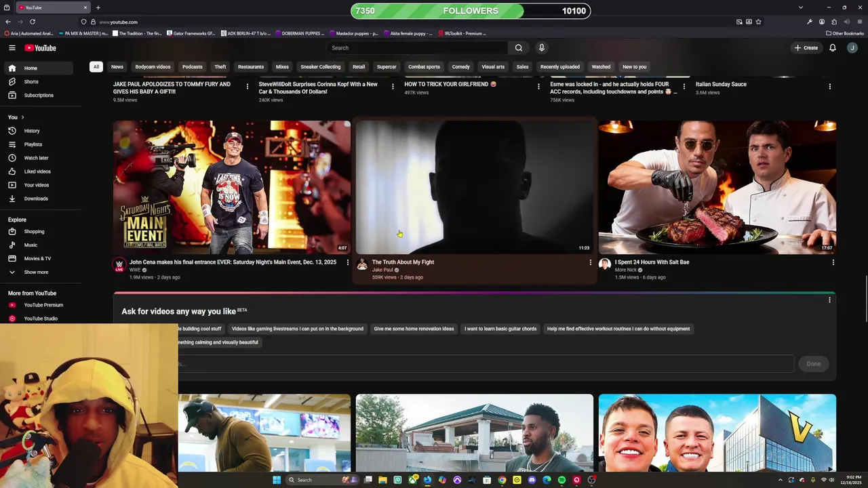The width and height of the screenshot is (868, 488).
Task: Click the basic guitar chords suggestion
Action: point(500,329)
